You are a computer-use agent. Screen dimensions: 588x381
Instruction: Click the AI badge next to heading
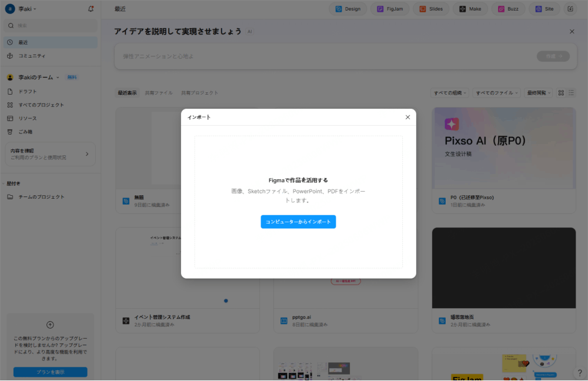249,32
